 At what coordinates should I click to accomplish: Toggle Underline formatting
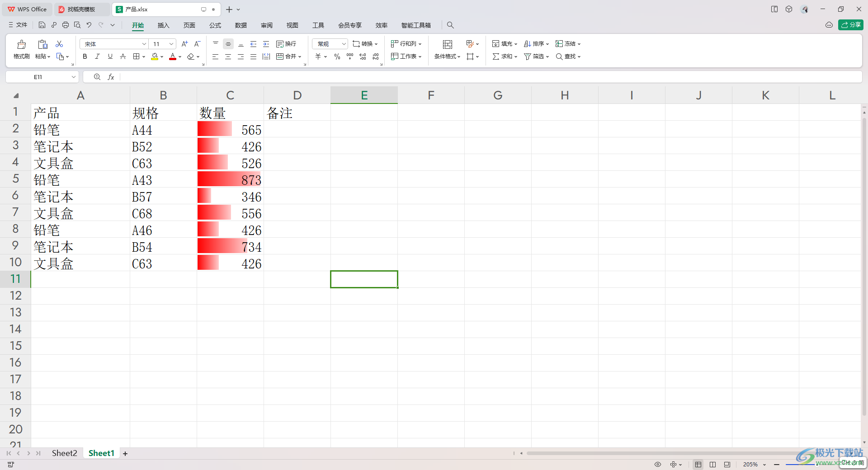click(x=110, y=56)
